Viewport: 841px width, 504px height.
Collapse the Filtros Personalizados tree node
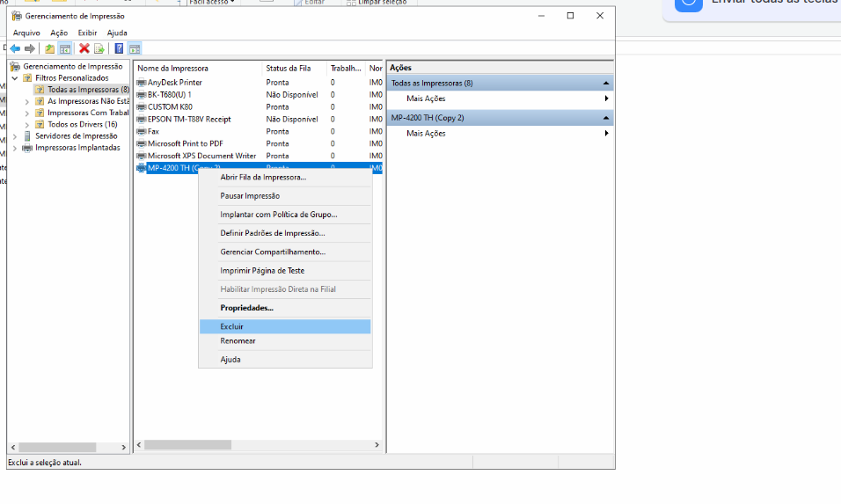(x=15, y=78)
